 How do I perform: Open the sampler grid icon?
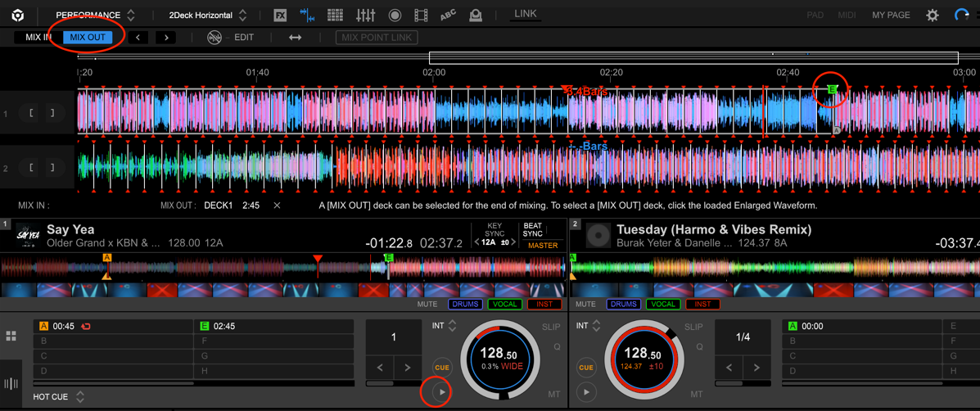coord(335,15)
